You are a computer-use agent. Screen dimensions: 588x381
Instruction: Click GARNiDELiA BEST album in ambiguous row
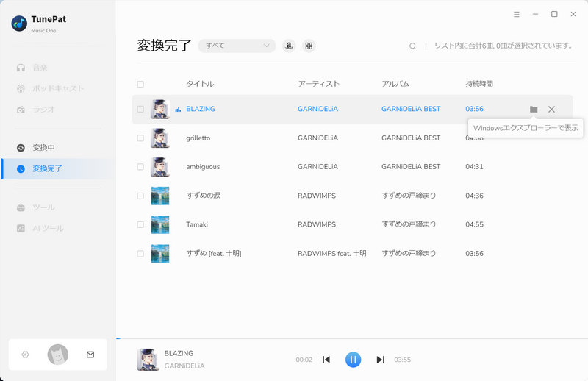pos(411,167)
